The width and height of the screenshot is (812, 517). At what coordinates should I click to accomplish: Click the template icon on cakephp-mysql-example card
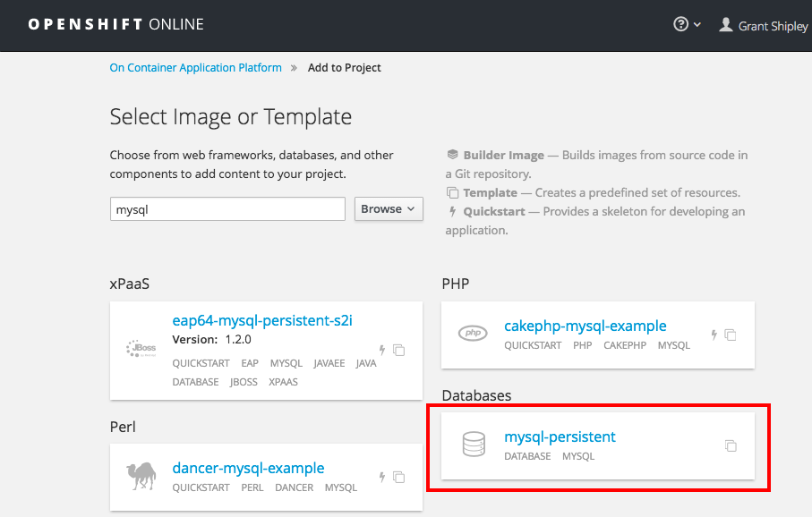pyautogui.click(x=731, y=335)
